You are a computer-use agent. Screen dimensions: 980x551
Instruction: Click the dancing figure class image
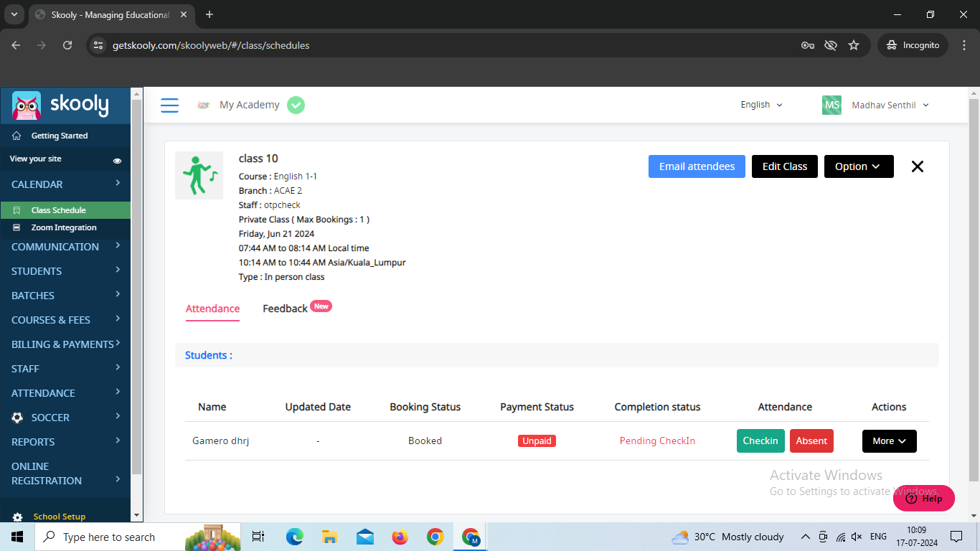tap(199, 175)
